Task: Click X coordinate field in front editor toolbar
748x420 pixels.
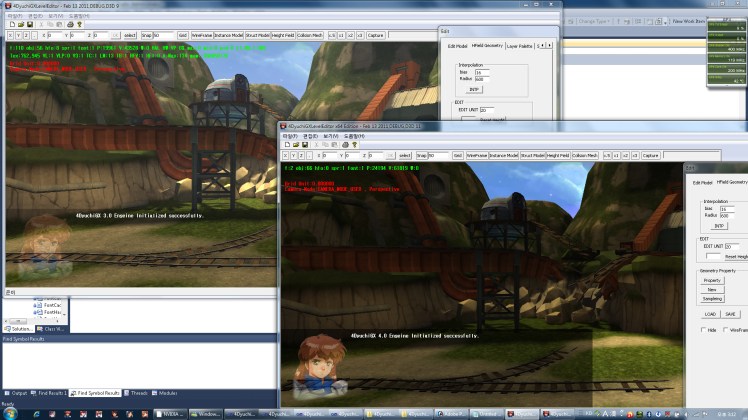Action: point(329,156)
